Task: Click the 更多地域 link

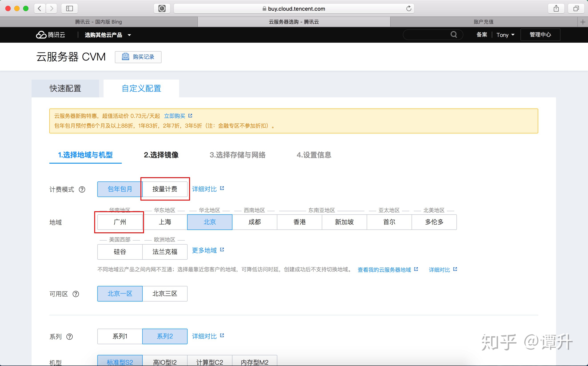Action: coord(204,250)
